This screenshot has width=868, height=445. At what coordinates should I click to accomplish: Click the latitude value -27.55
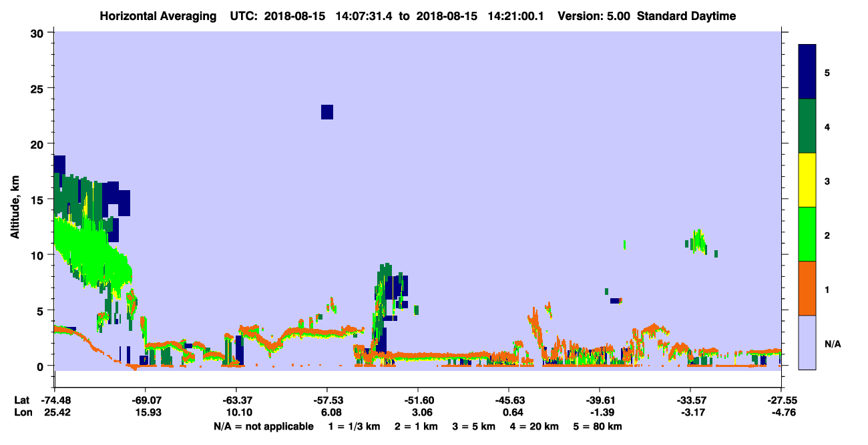tap(781, 401)
